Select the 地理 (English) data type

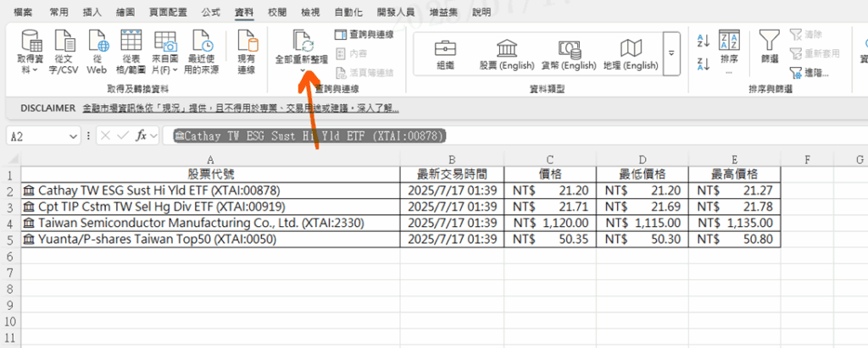(630, 54)
